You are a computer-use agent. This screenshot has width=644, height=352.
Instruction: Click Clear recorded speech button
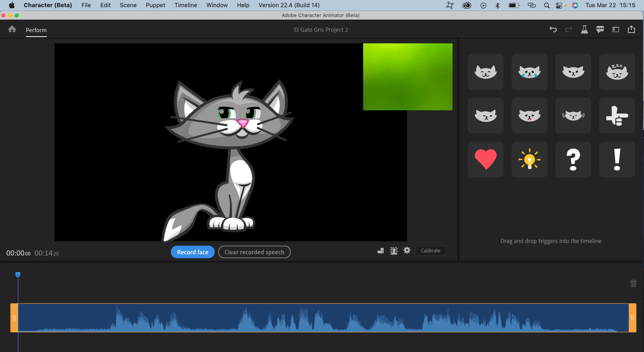click(x=254, y=252)
